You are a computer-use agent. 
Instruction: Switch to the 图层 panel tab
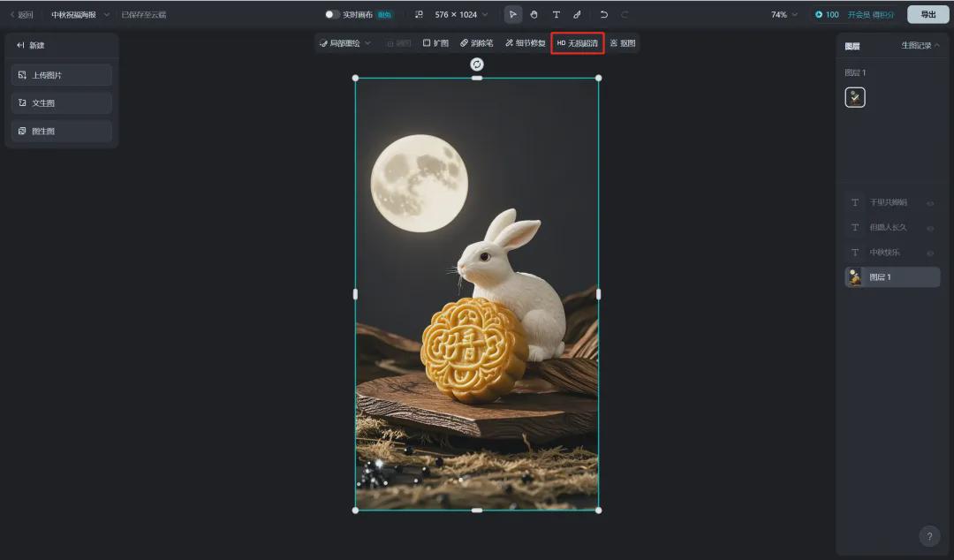click(x=852, y=45)
